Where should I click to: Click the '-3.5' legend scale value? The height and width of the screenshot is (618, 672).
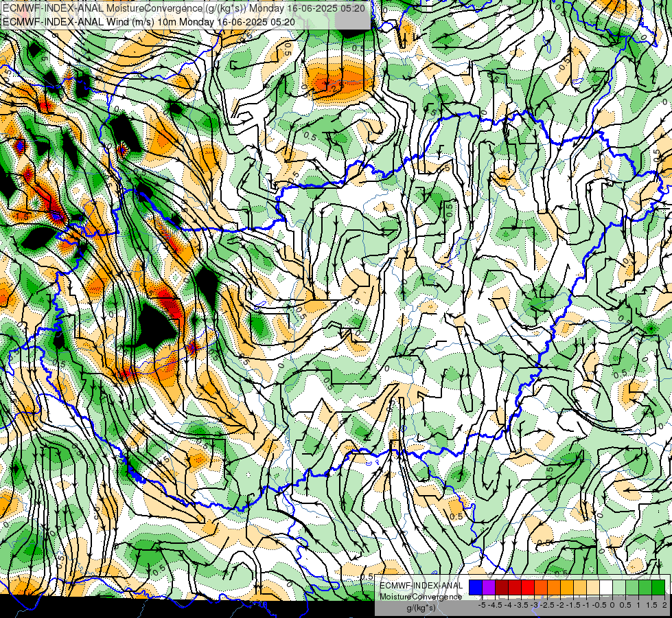[x=521, y=605]
